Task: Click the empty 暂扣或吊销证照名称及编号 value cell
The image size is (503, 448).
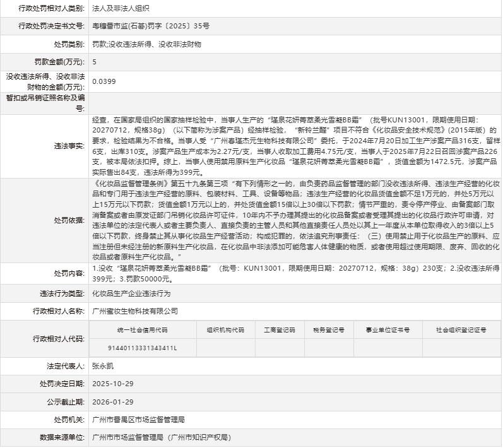Action: pos(294,103)
